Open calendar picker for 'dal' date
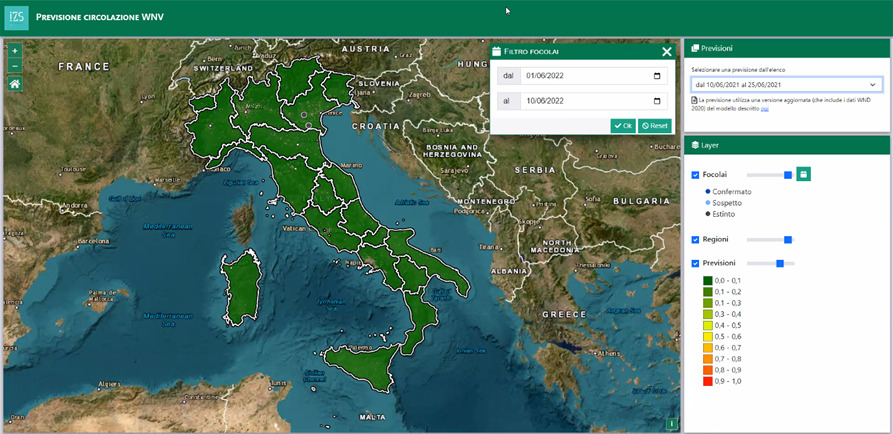The image size is (893, 434). click(x=657, y=76)
